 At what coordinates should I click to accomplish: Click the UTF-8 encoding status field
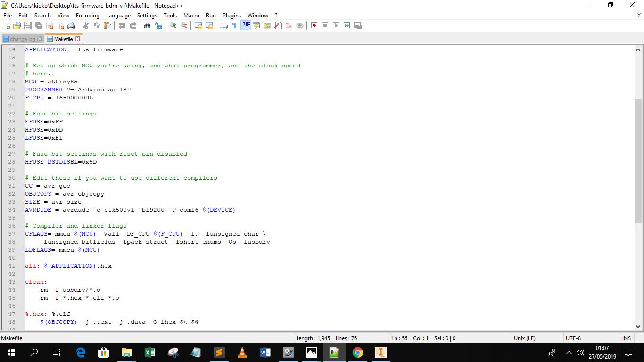tap(592, 338)
